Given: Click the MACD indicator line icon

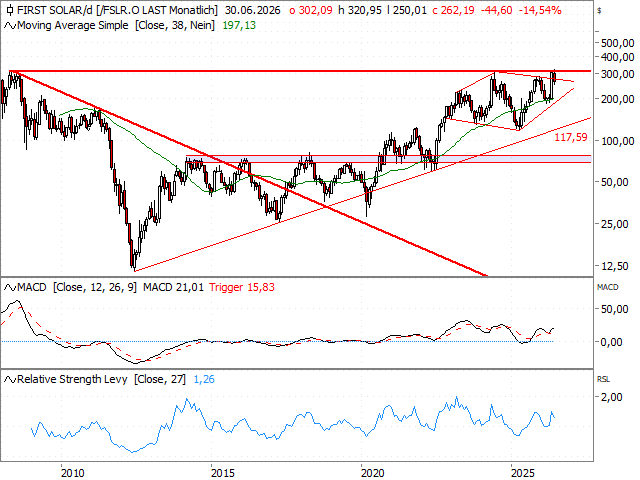Looking at the screenshot, I should [10, 288].
